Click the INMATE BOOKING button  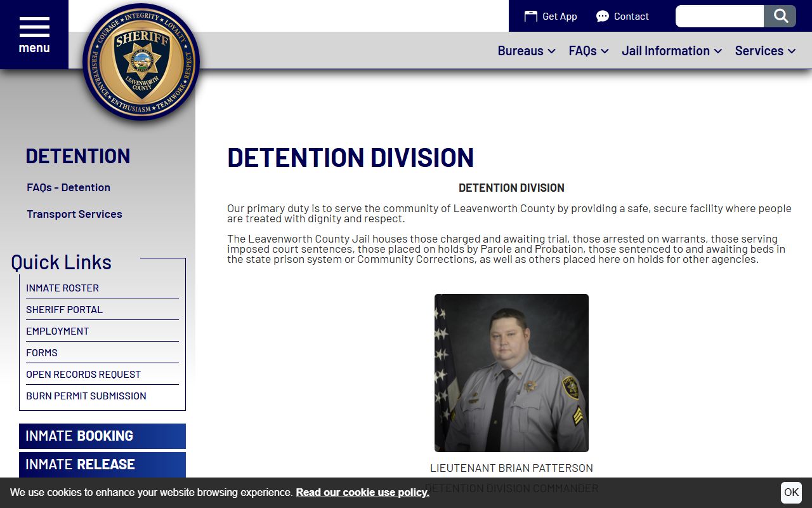tap(102, 436)
